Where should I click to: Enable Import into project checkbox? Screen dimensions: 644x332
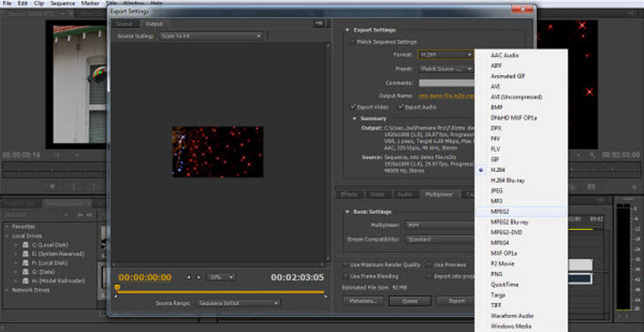point(429,277)
